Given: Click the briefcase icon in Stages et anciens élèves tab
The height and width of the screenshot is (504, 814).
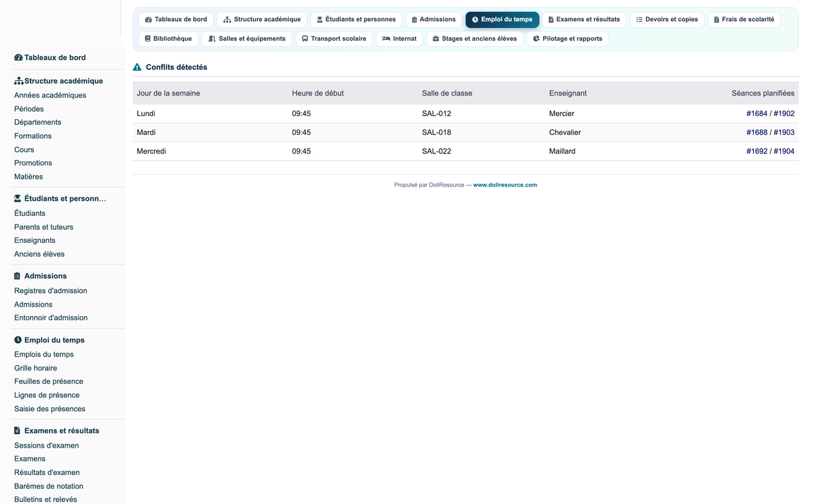Looking at the screenshot, I should (x=435, y=39).
